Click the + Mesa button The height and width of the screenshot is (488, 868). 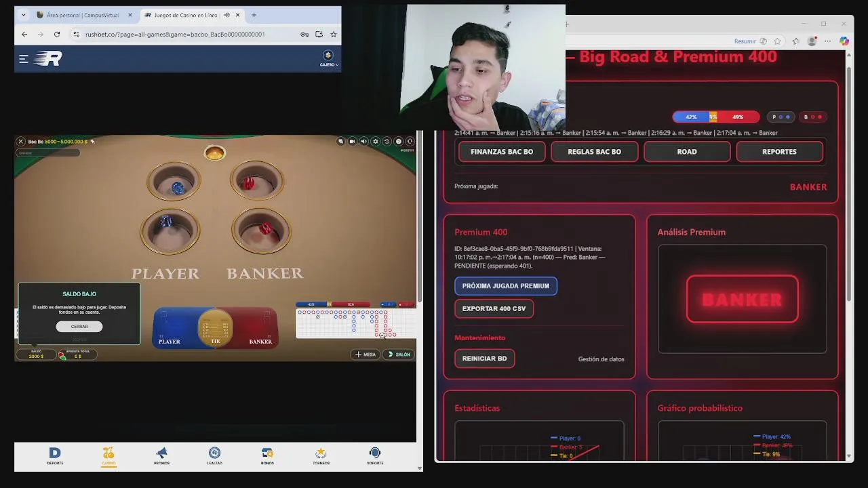pyautogui.click(x=366, y=354)
